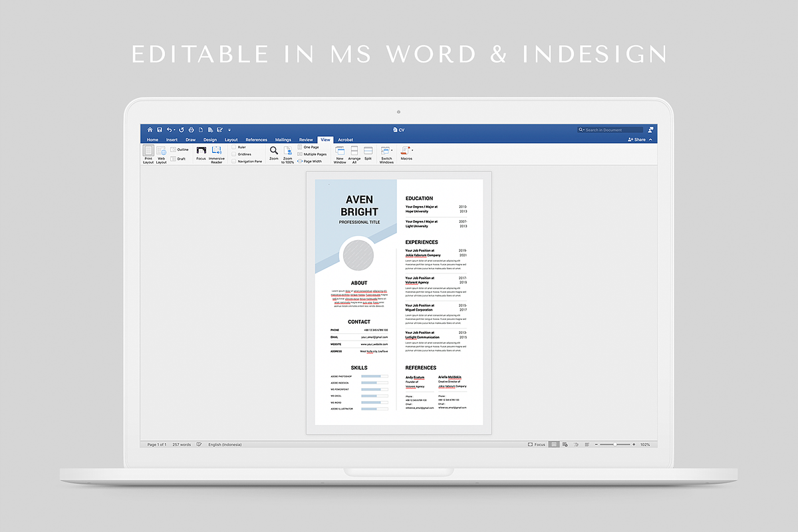Zoom in with the plus button
This screenshot has height=532, width=798.
[x=634, y=444]
